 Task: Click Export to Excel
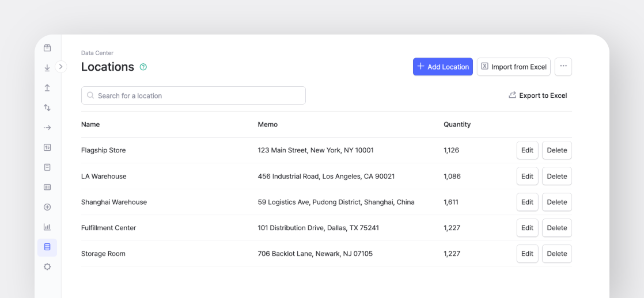tap(537, 95)
